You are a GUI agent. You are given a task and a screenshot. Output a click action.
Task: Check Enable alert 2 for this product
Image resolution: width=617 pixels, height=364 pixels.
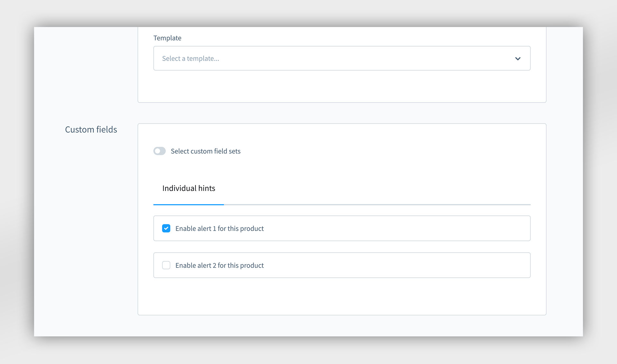coord(166,265)
